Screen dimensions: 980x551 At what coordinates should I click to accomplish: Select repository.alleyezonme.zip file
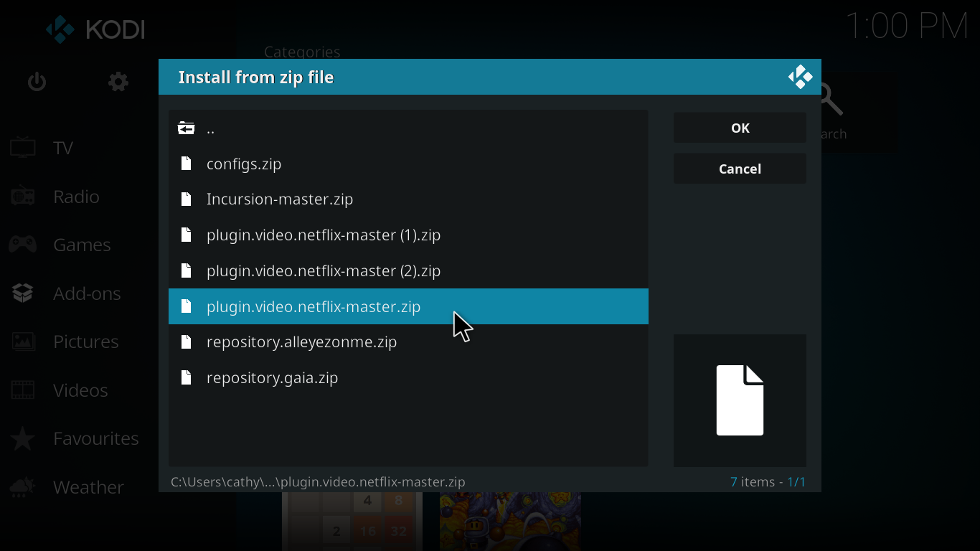[408, 342]
